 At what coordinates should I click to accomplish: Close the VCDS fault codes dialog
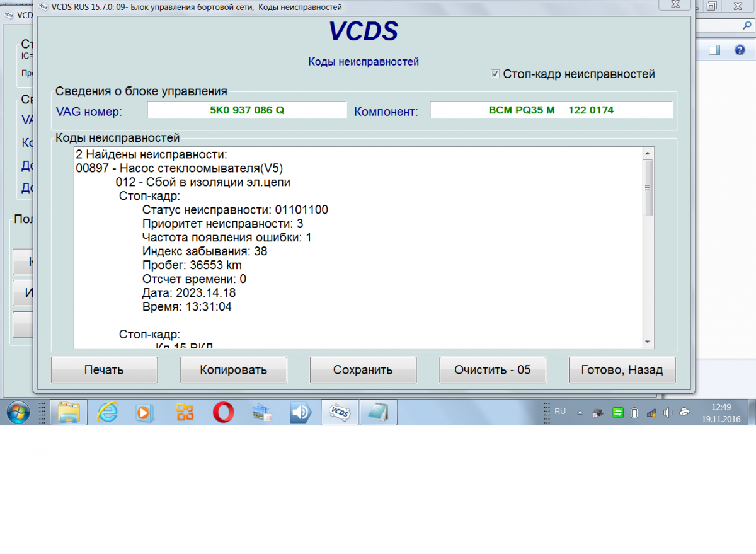(673, 4)
